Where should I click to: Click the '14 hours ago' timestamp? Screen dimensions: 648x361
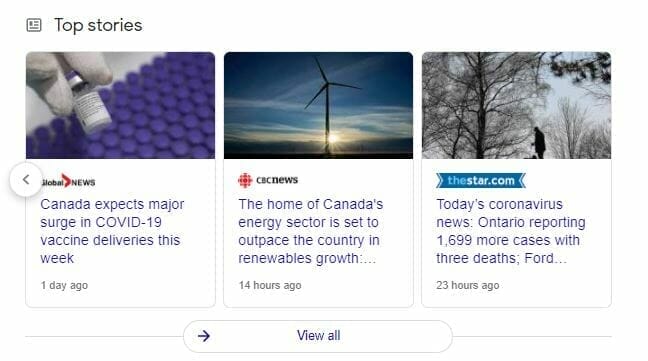click(x=270, y=285)
